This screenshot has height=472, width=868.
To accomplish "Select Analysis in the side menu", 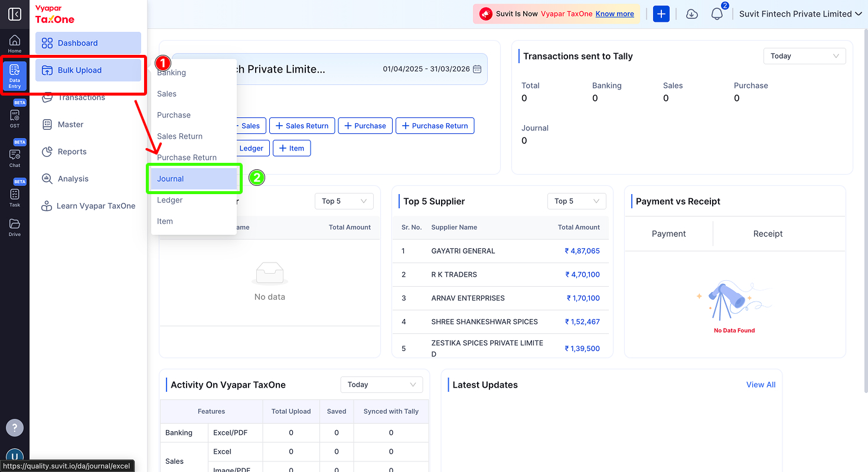I will click(x=88, y=179).
